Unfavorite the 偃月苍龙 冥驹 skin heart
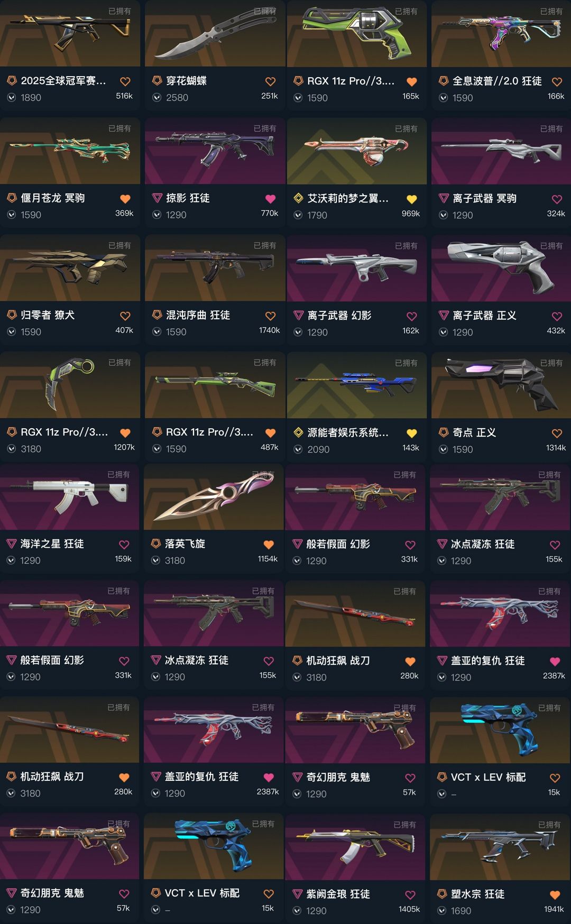 pos(125,199)
